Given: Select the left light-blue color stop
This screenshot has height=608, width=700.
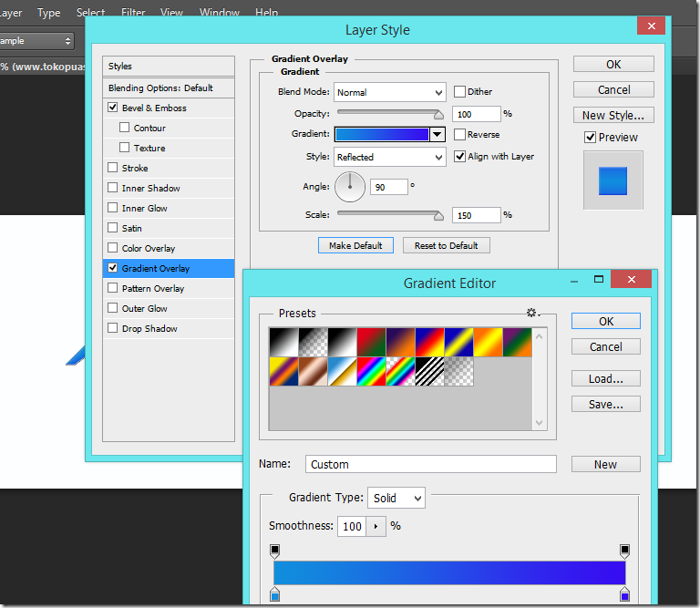Looking at the screenshot, I should pos(275,594).
